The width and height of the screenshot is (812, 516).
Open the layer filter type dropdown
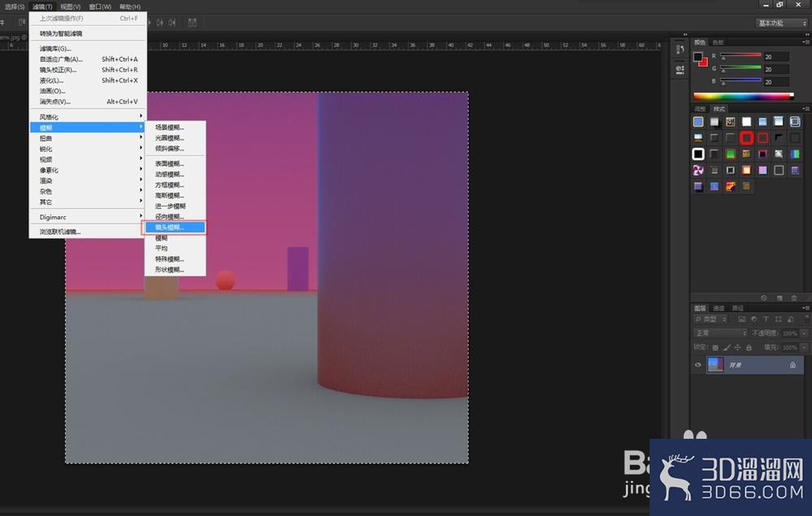point(711,319)
